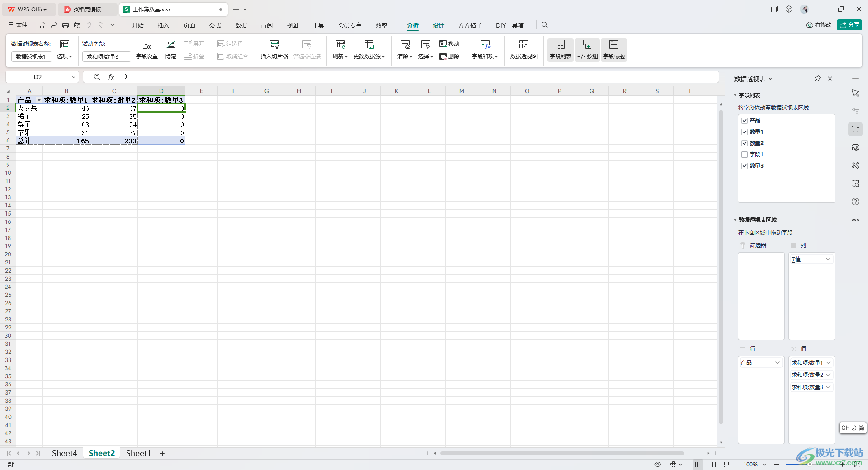The height and width of the screenshot is (470, 868).
Task: Expand the name box dropdown arrow
Action: tap(73, 77)
